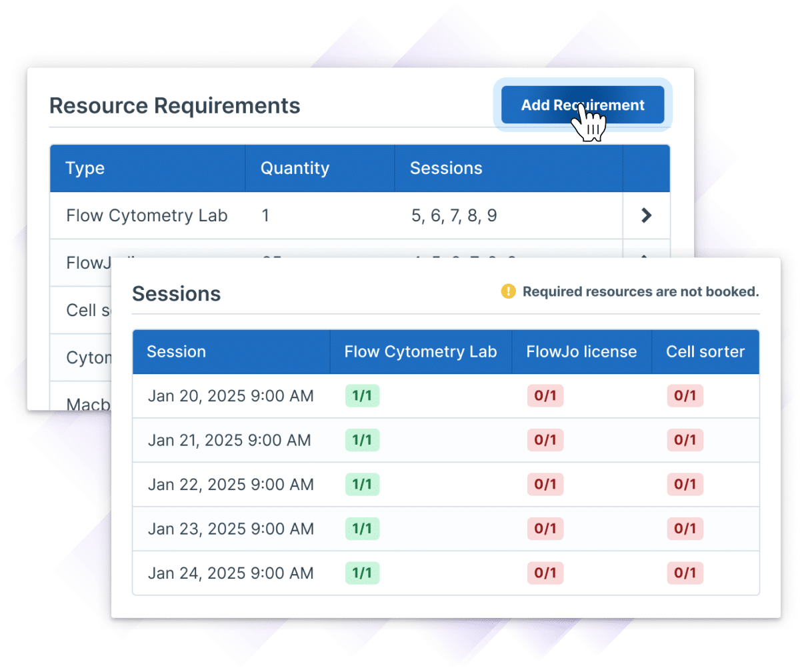Image resolution: width=800 pixels, height=672 pixels.
Task: Open the Flow Cytometry Lab requirement via row chevron
Action: [x=645, y=215]
